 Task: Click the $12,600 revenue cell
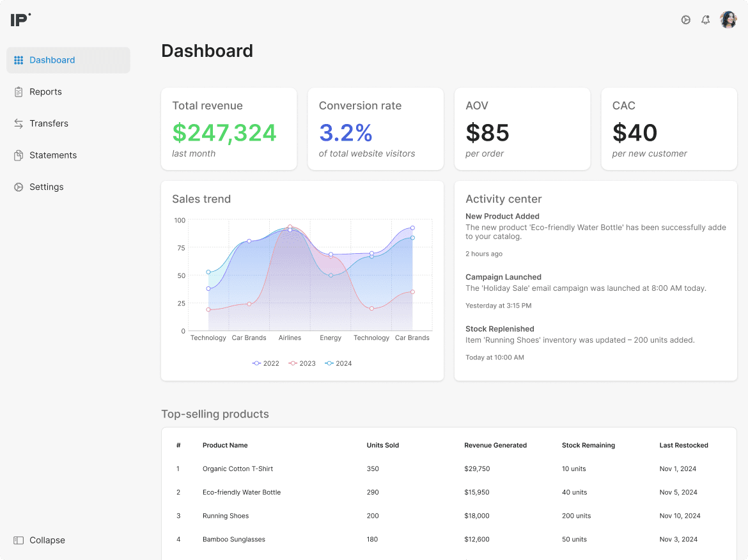(x=476, y=540)
